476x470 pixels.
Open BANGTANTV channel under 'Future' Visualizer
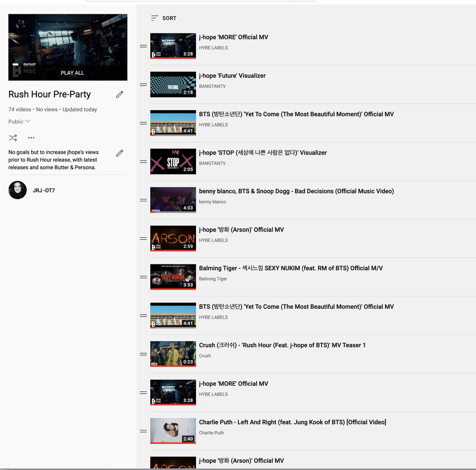[212, 86]
